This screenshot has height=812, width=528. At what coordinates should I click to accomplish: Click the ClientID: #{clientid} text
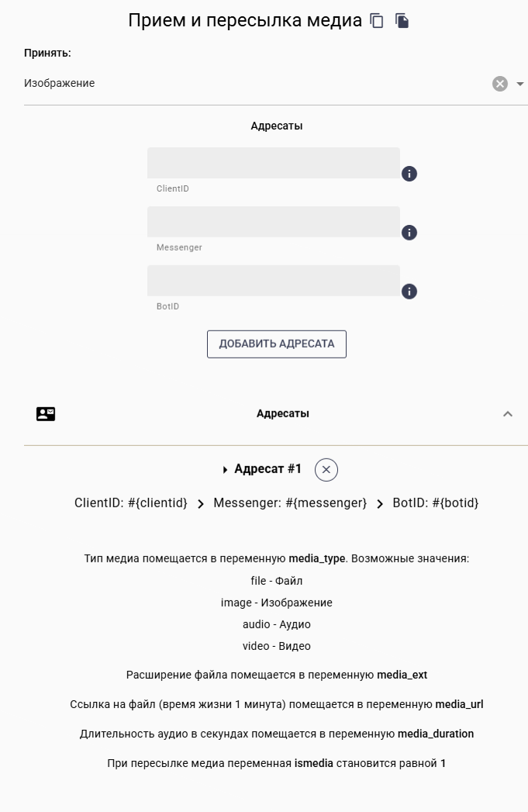pyautogui.click(x=131, y=503)
